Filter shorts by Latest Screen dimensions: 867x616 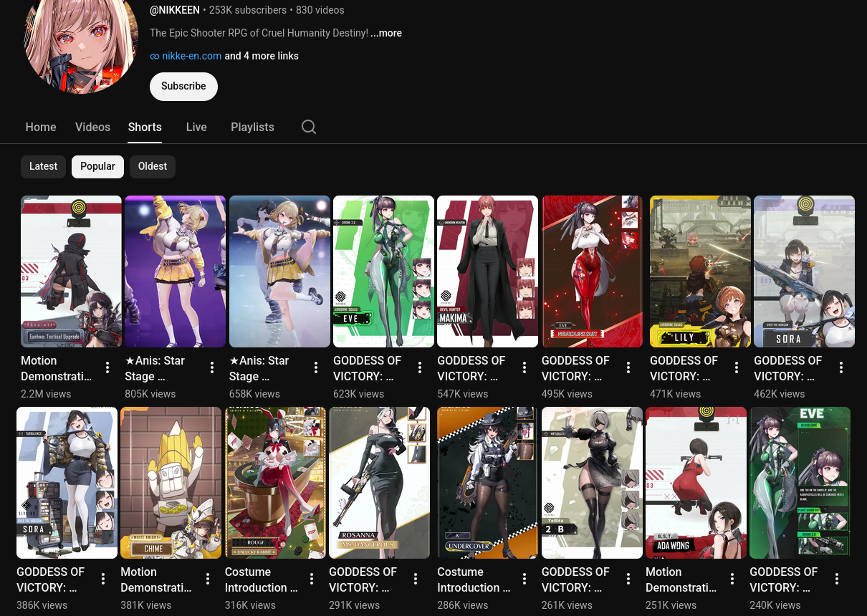(x=43, y=166)
